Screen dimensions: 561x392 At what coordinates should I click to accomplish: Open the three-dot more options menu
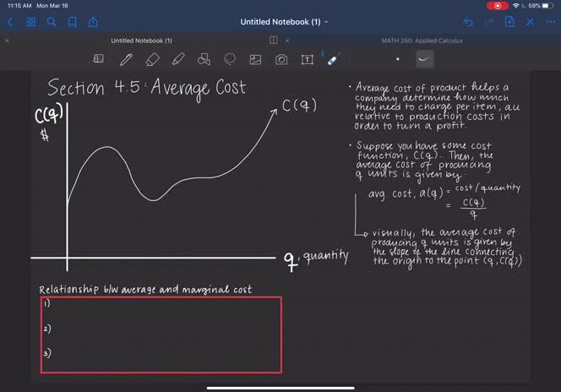(x=549, y=22)
